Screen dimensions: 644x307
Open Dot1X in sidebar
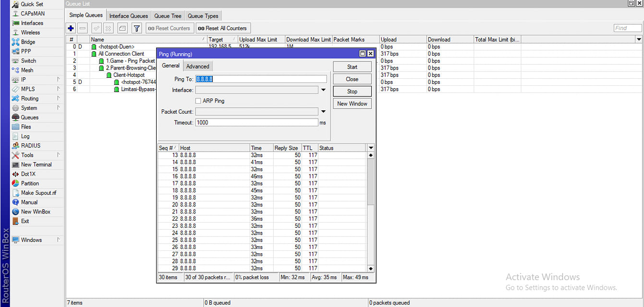point(28,174)
